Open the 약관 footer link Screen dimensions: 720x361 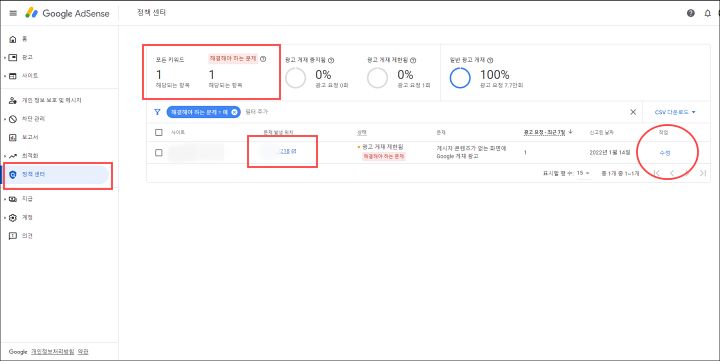[83, 351]
